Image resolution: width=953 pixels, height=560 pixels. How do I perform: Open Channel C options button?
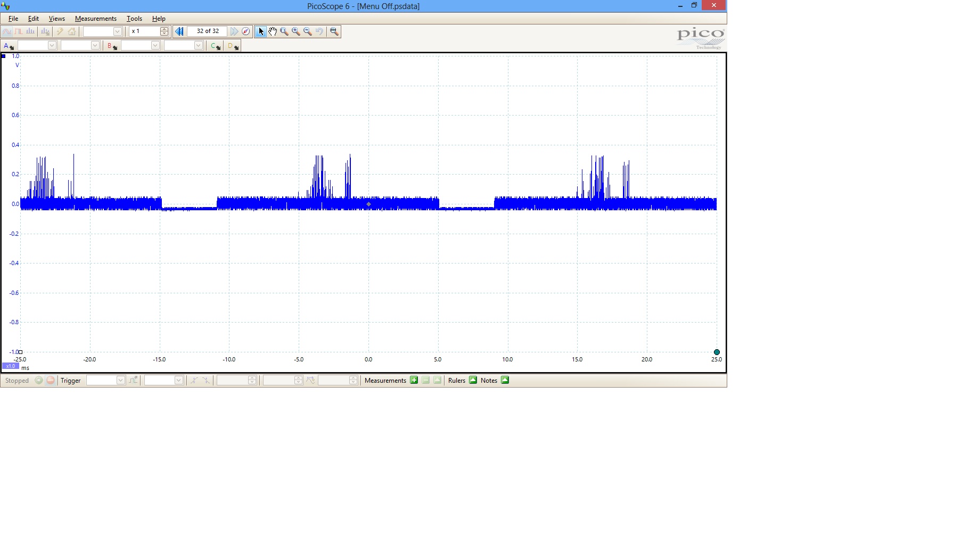click(215, 46)
